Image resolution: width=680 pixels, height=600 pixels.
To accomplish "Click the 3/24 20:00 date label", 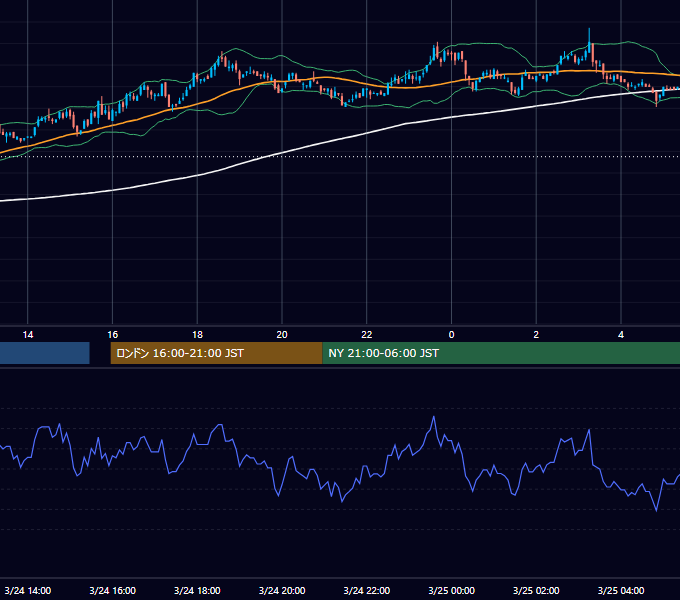I will (282, 590).
